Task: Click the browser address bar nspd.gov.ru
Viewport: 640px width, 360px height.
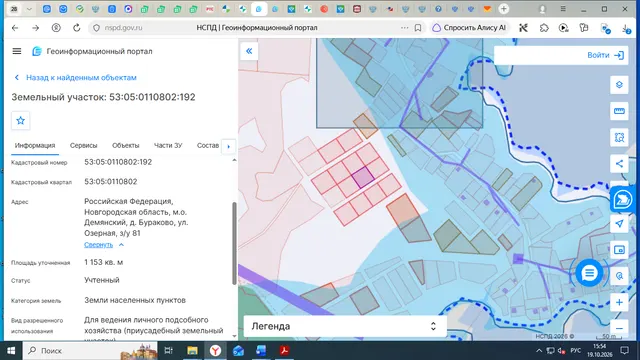Action: 123,28
